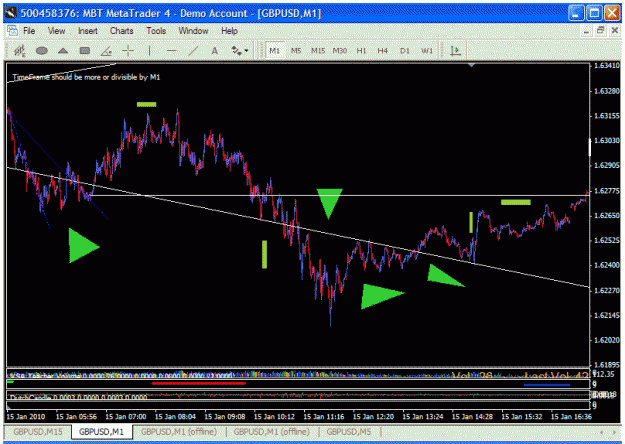The image size is (625, 444).
Task: Click the white horizontal line on chart
Action: pos(339,195)
